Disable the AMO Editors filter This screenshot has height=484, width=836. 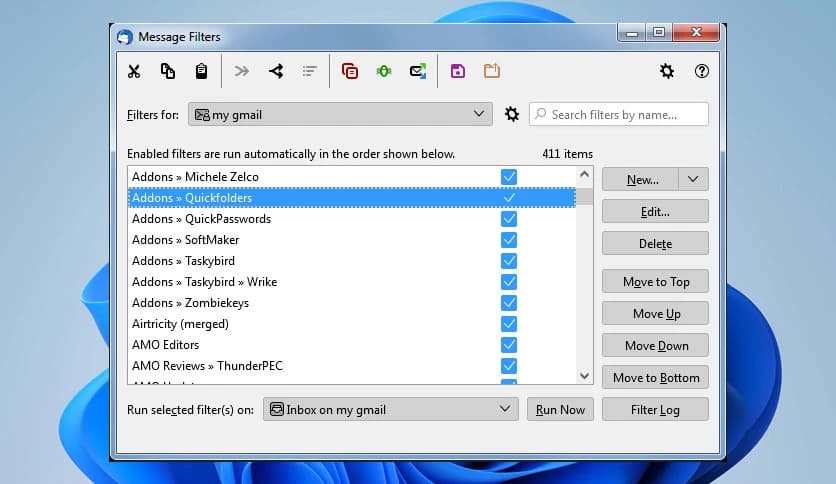pos(509,345)
